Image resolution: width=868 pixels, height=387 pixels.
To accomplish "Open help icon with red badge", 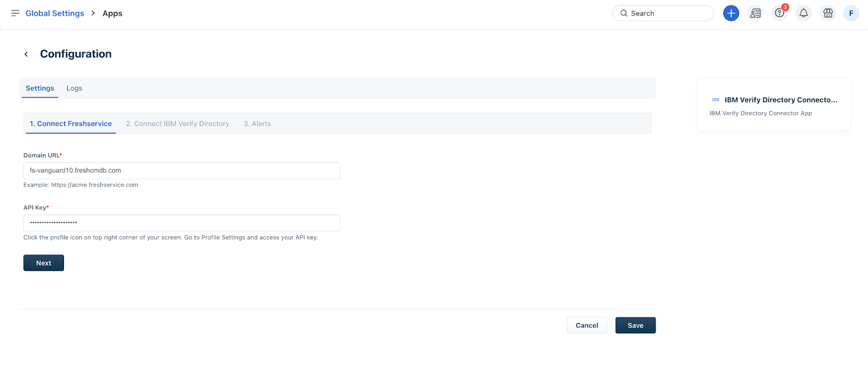I will [x=780, y=13].
